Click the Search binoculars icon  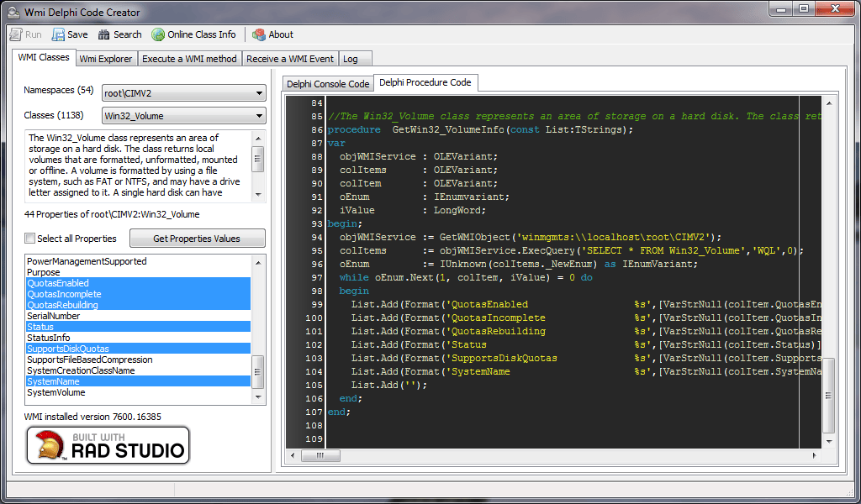click(103, 34)
